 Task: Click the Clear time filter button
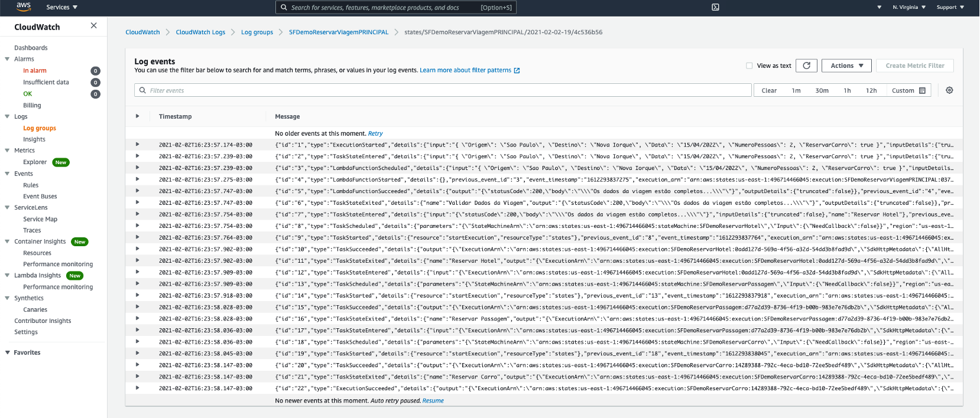point(769,90)
